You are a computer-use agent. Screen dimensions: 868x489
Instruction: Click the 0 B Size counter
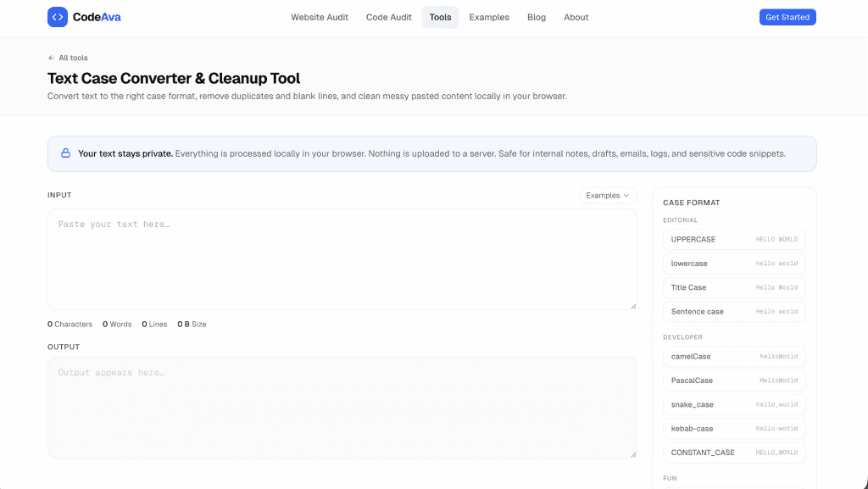(x=192, y=324)
